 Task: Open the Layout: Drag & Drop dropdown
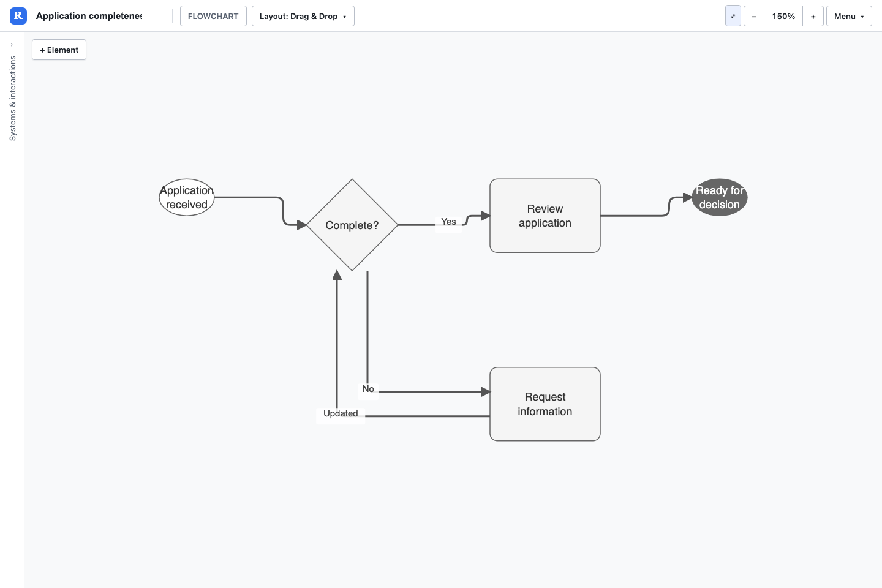pos(303,16)
